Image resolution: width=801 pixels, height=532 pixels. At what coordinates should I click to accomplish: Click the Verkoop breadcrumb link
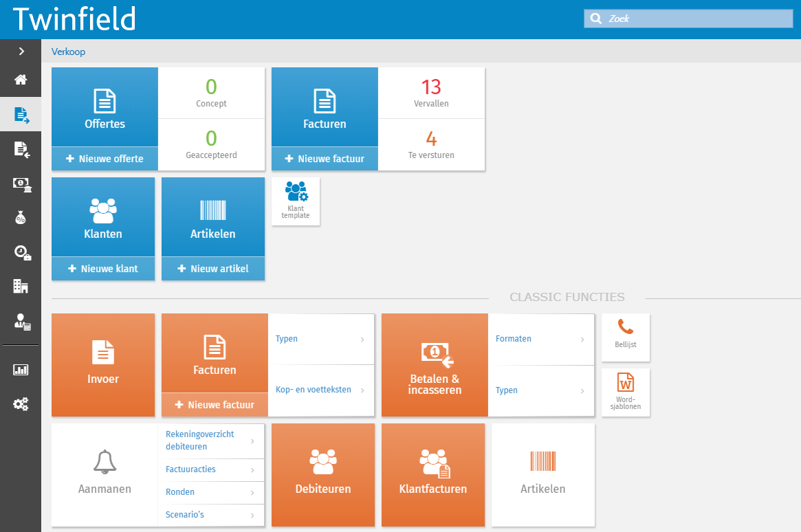click(x=68, y=52)
